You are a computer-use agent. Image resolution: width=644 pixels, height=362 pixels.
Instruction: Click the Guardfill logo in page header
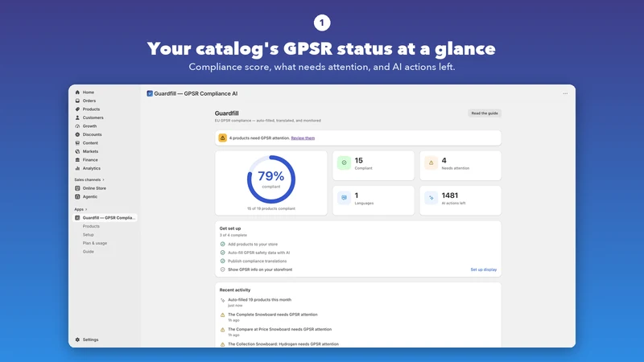pyautogui.click(x=150, y=93)
